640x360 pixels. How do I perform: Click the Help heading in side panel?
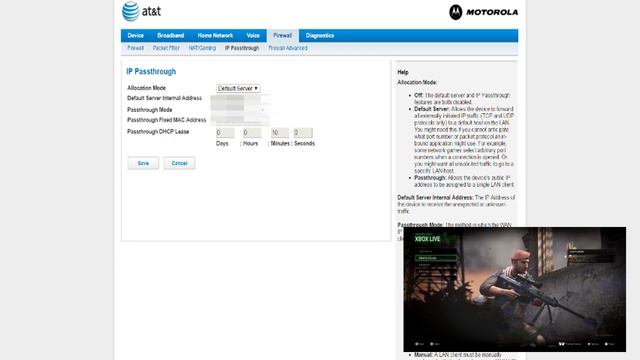pos(403,72)
